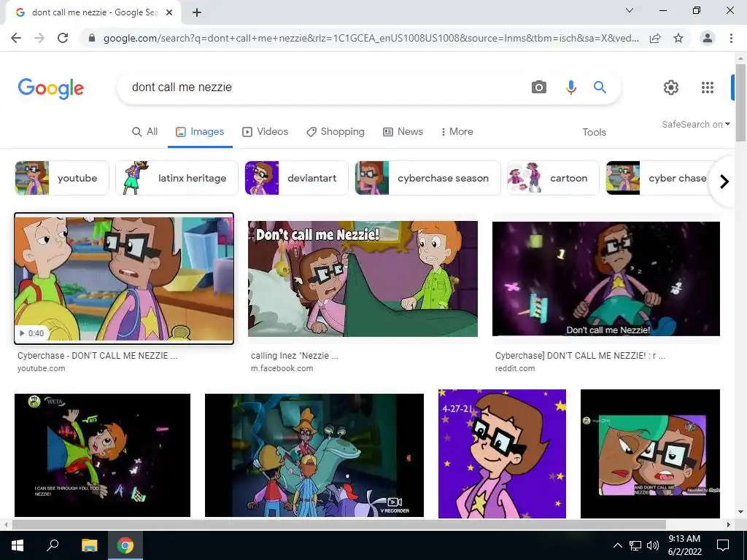The image size is (747, 560).
Task: Filter images by the youtube chip
Action: click(62, 178)
